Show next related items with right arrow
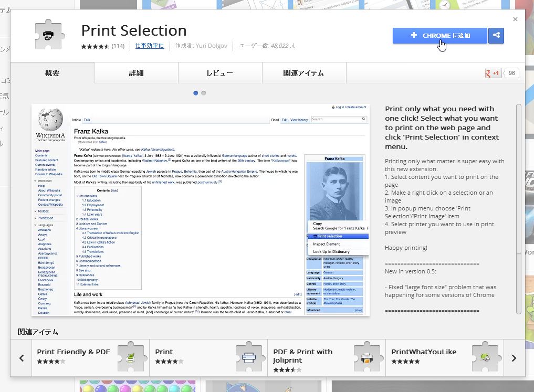 coord(514,358)
